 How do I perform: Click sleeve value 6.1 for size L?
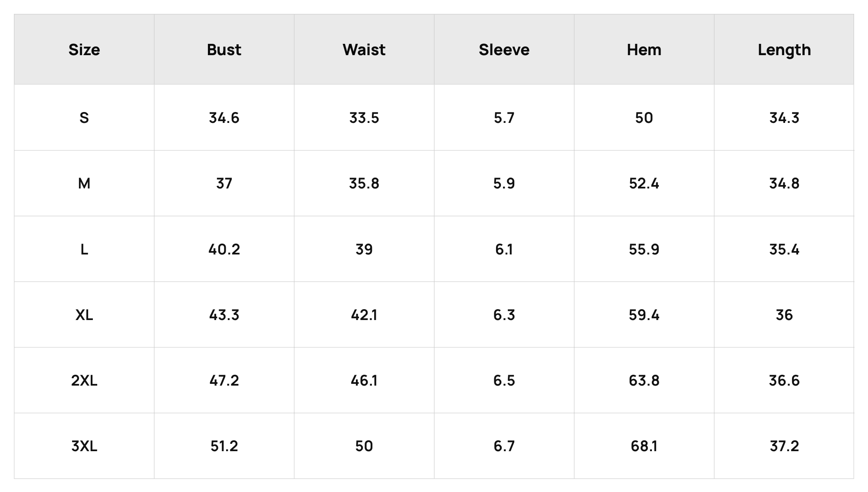coord(504,249)
